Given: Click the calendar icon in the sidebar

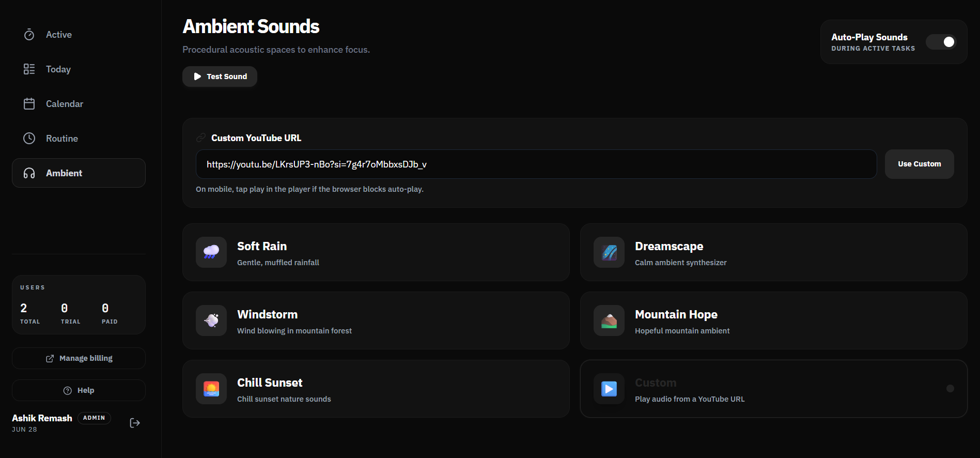Looking at the screenshot, I should click(29, 104).
